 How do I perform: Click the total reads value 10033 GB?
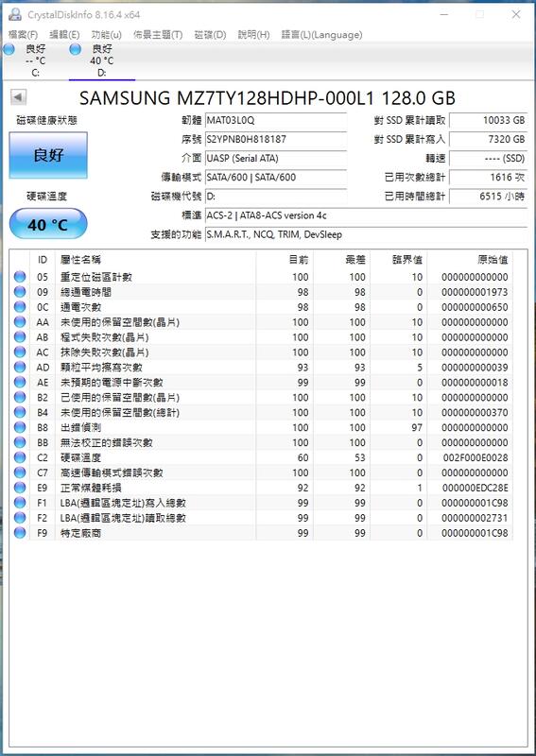coord(488,121)
